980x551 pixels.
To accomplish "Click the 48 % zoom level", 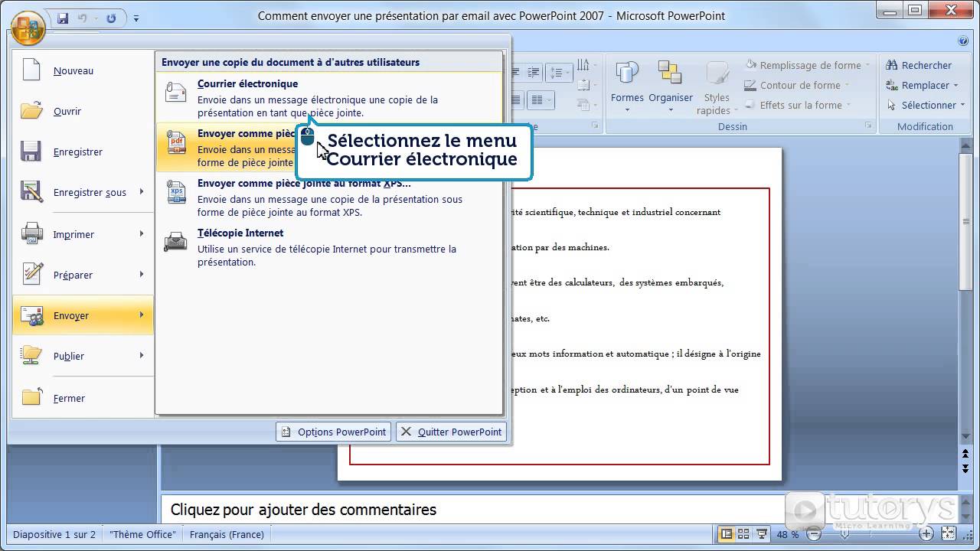I will [788, 534].
